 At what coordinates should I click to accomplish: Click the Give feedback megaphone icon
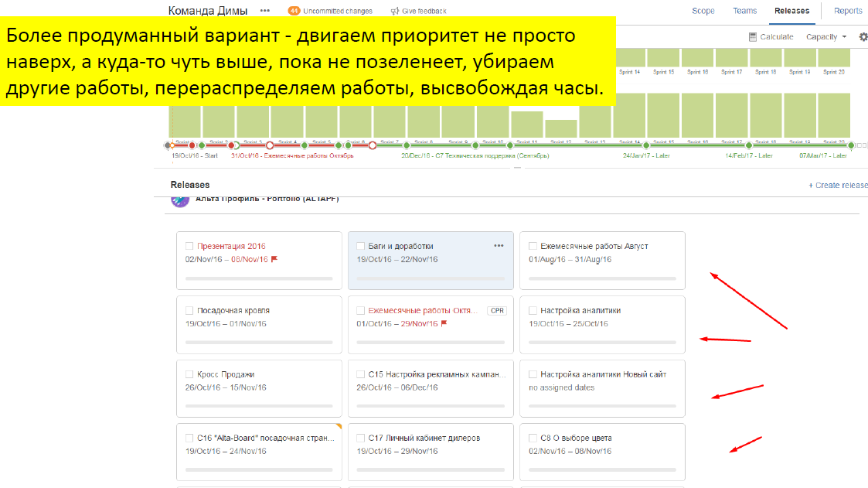tap(395, 11)
